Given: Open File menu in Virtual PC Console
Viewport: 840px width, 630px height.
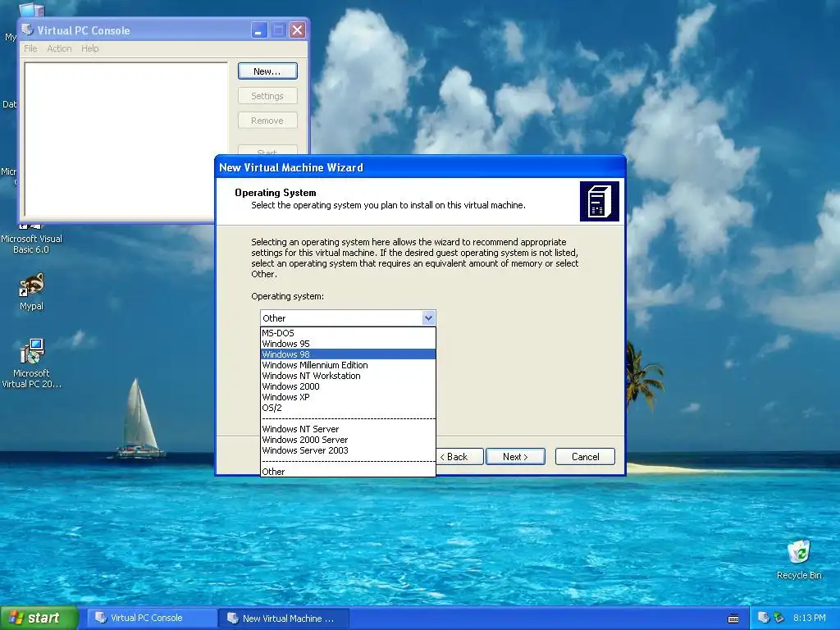Looking at the screenshot, I should point(30,48).
